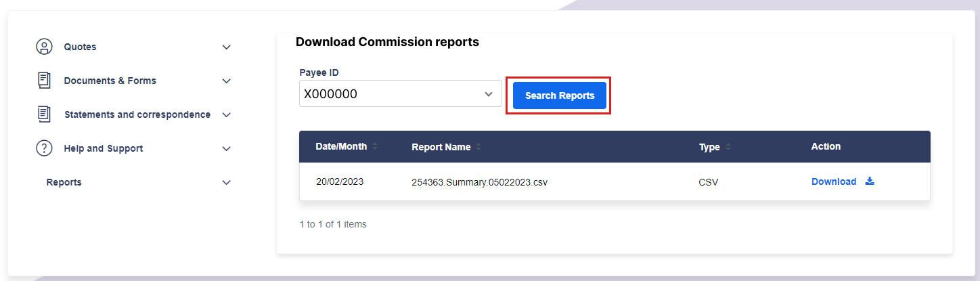The image size is (980, 281).
Task: Sort by Type column arrows
Action: (x=728, y=147)
